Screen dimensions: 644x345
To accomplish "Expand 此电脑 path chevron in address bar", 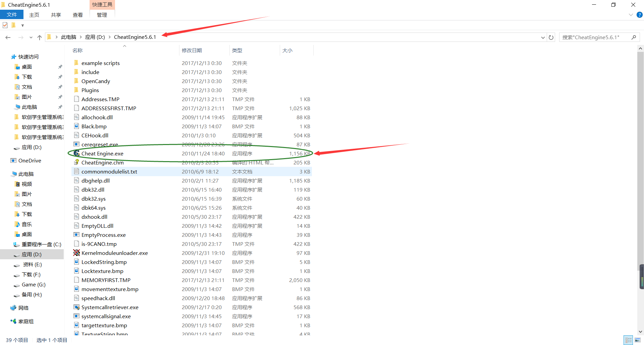I will point(81,37).
